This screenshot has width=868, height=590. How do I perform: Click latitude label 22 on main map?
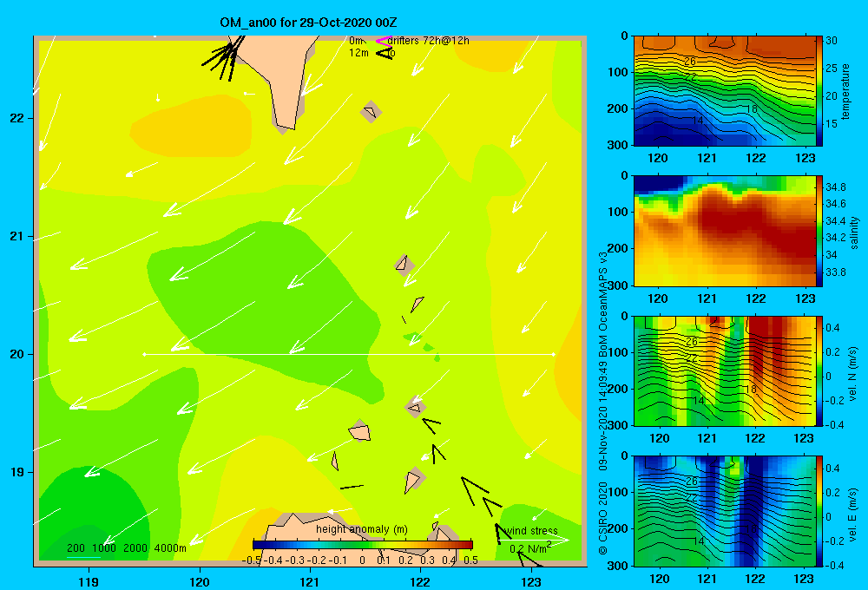click(x=16, y=119)
